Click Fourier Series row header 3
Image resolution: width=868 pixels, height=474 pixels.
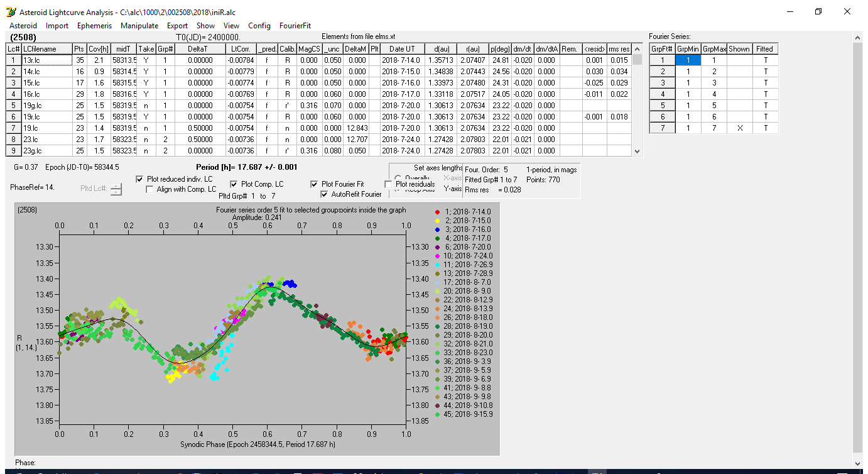662,83
